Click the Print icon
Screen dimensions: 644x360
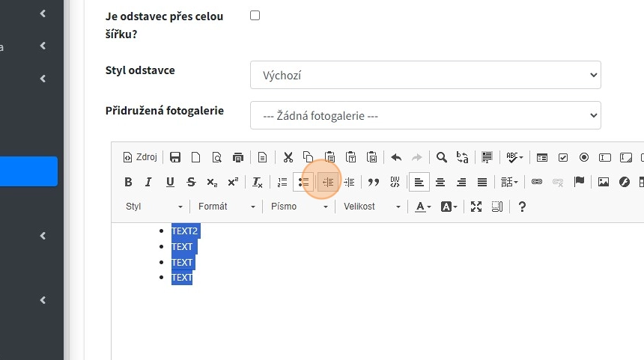point(238,157)
